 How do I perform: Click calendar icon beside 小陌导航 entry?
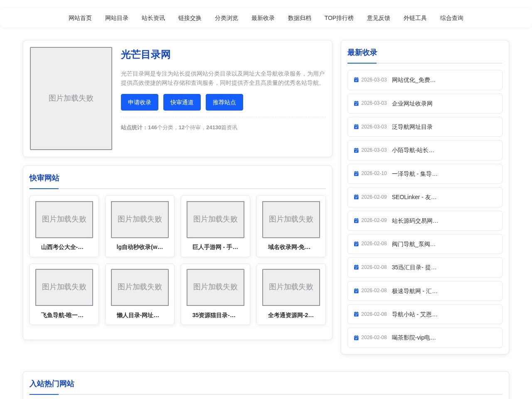(356, 150)
